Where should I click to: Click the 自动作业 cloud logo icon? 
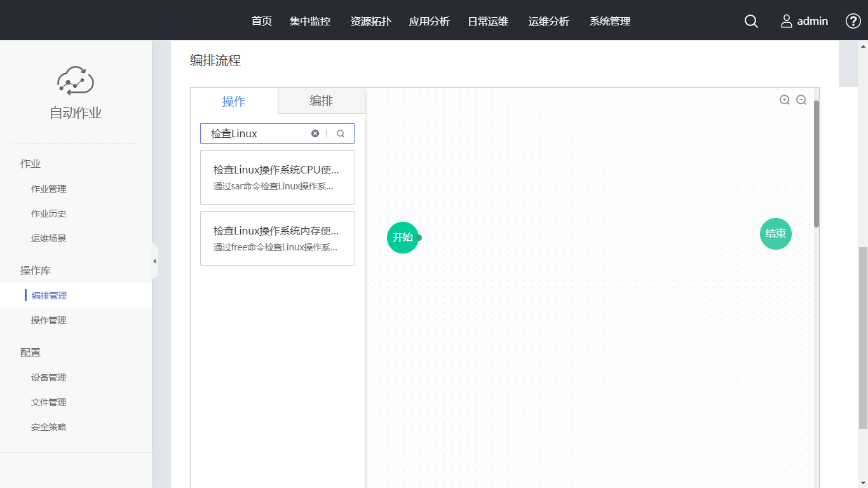point(76,80)
